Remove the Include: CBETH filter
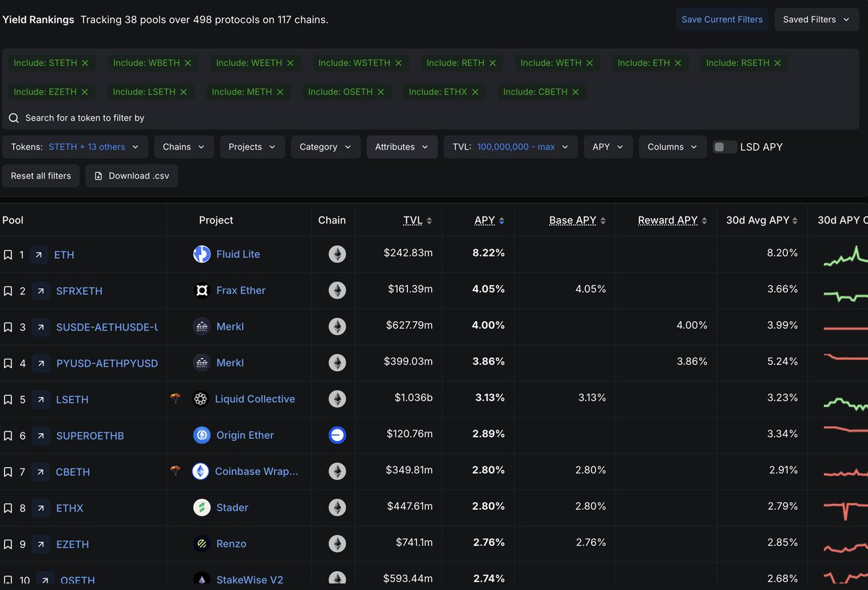 575,92
